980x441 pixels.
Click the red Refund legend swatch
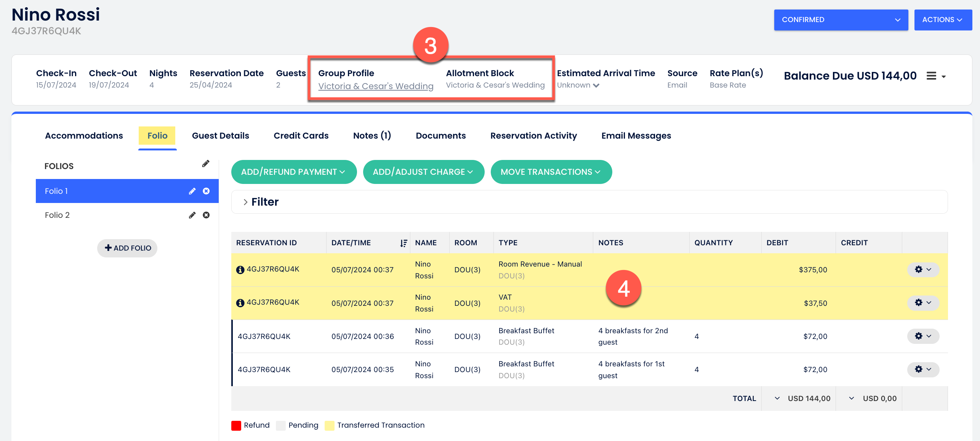pos(236,425)
